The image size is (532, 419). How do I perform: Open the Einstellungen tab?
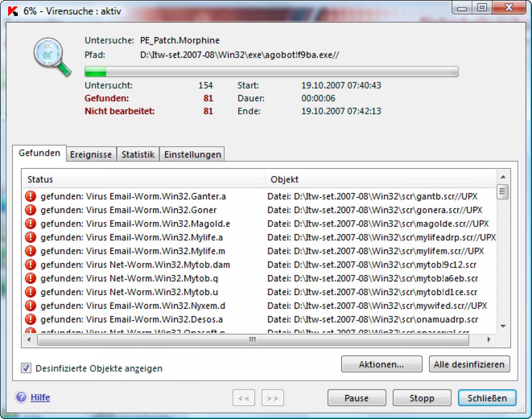tap(192, 155)
